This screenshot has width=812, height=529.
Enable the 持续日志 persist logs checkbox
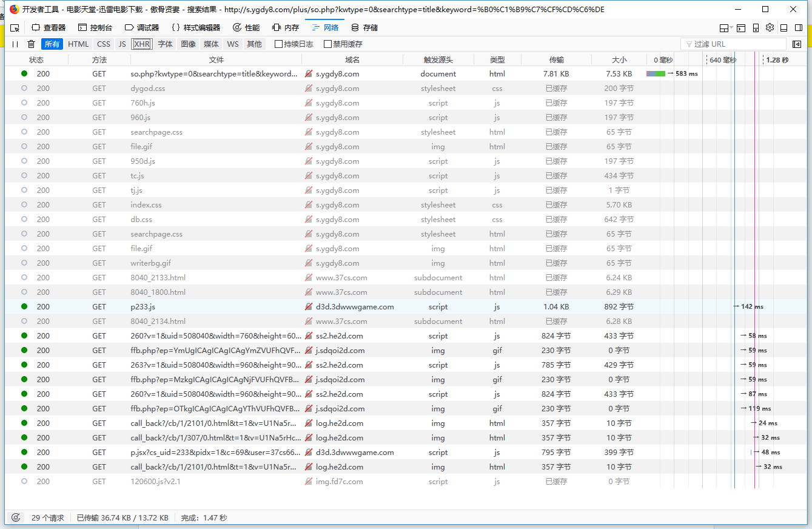click(278, 44)
